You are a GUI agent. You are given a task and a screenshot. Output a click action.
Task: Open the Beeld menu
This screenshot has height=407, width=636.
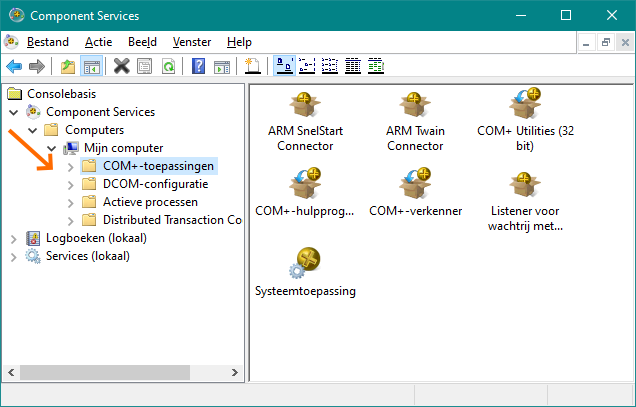(x=142, y=42)
